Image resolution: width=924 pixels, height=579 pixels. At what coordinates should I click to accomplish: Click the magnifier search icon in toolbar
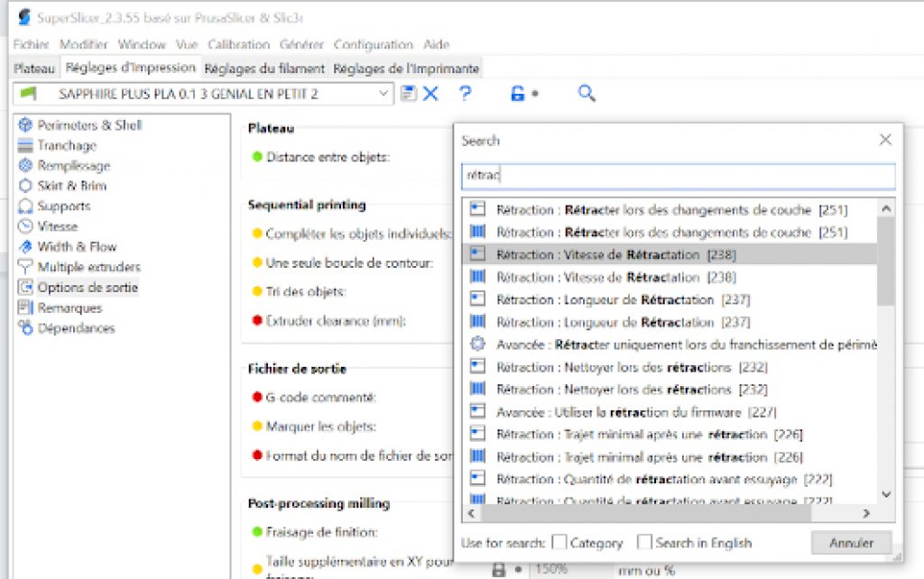tap(587, 93)
